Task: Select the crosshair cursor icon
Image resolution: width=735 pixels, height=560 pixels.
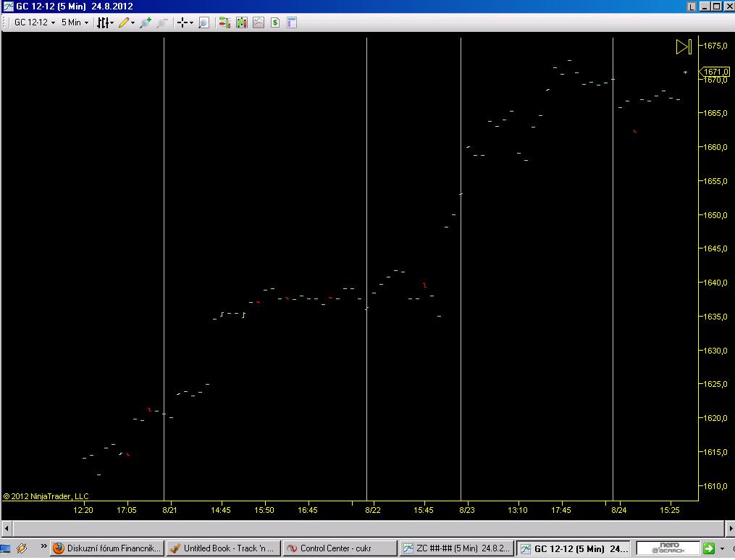Action: click(x=182, y=22)
